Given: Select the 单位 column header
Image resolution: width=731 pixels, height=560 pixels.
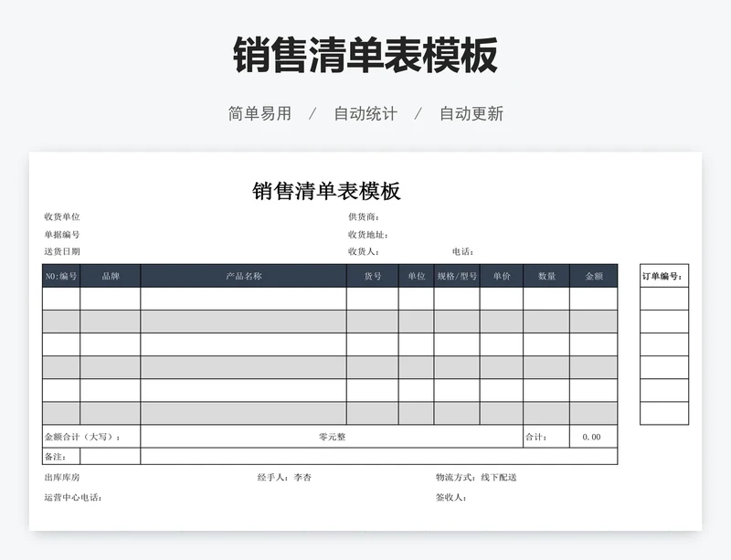Looking at the screenshot, I should pos(417,276).
